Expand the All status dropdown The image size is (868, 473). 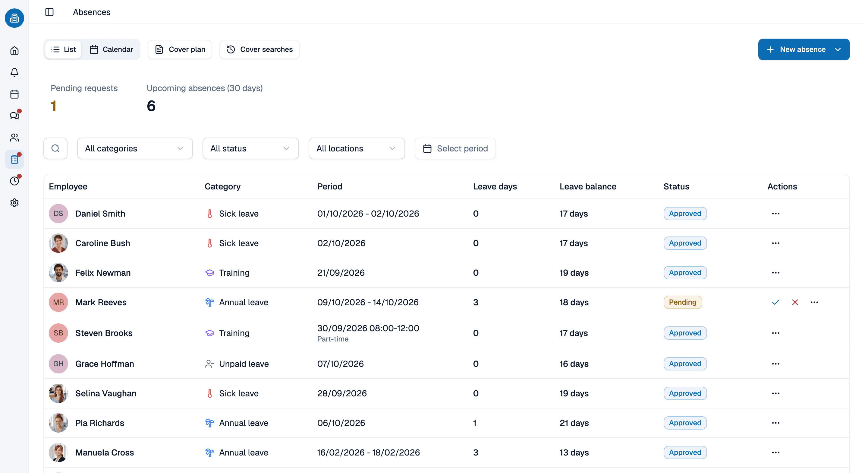(250, 148)
